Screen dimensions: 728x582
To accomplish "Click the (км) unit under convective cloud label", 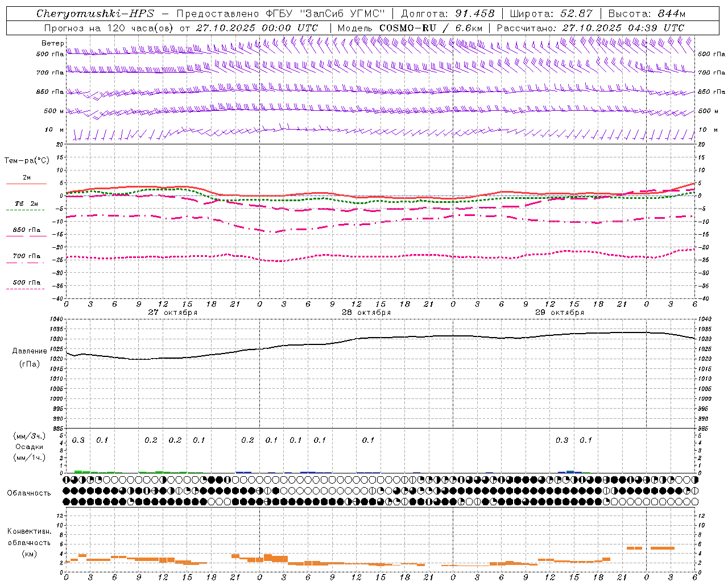I will pyautogui.click(x=30, y=554).
